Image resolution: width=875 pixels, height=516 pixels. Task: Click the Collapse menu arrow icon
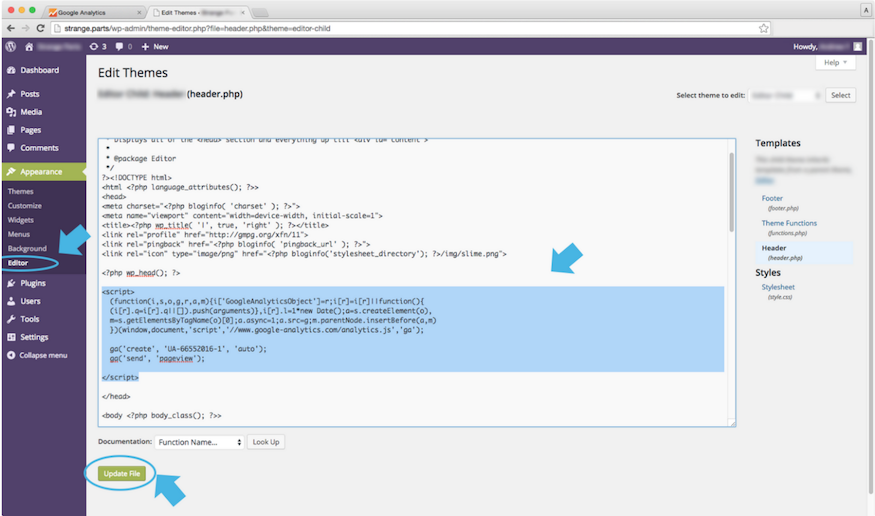tap(11, 355)
